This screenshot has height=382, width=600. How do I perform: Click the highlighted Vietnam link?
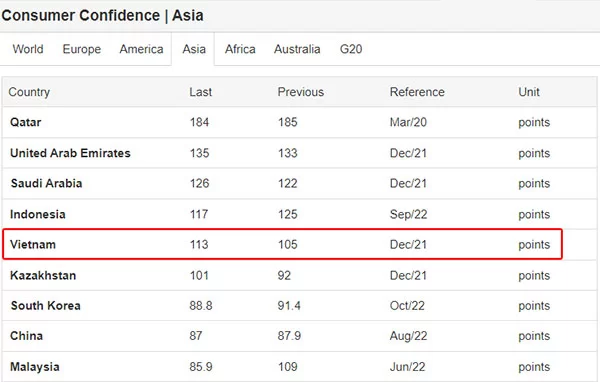33,244
